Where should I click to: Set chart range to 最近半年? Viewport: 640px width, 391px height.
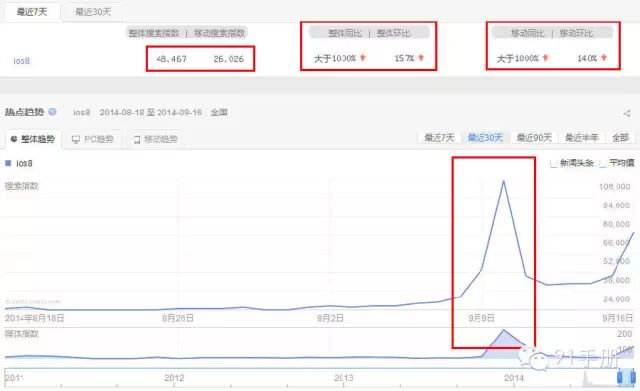[582, 138]
